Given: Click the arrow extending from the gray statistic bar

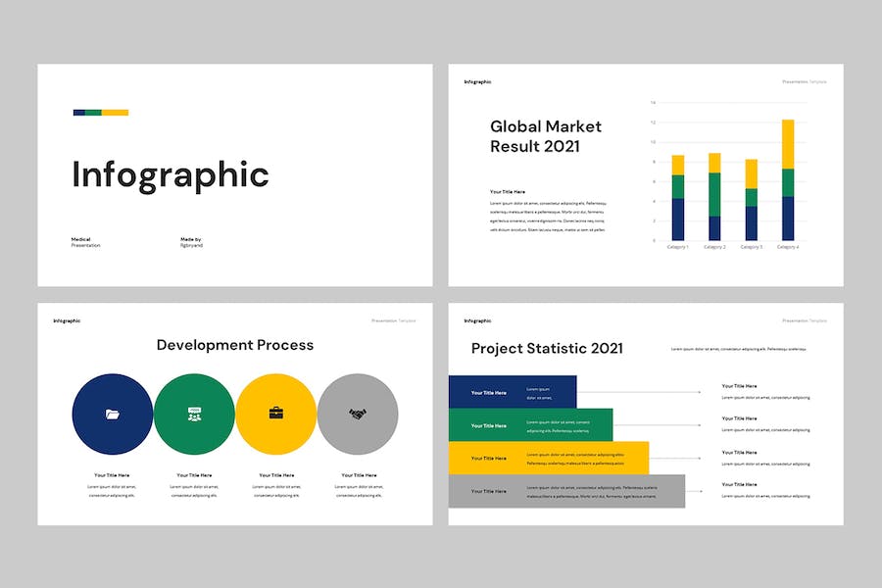Looking at the screenshot, I should click(x=694, y=491).
